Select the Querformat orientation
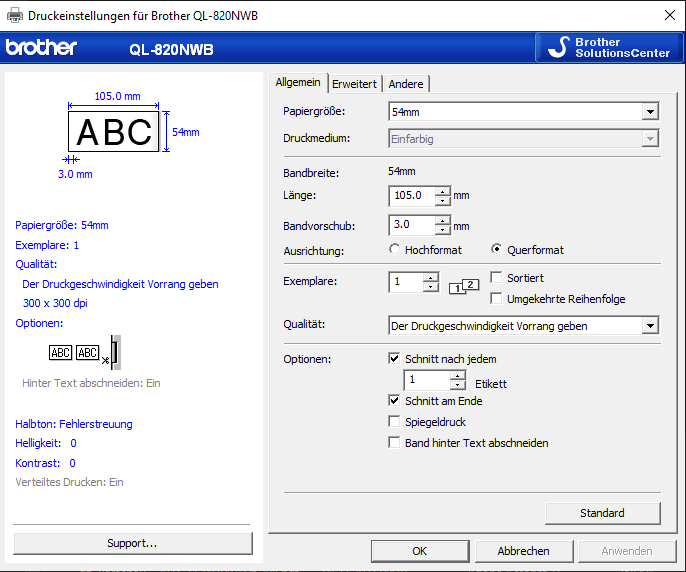Image resolution: width=686 pixels, height=572 pixels. tap(527, 249)
